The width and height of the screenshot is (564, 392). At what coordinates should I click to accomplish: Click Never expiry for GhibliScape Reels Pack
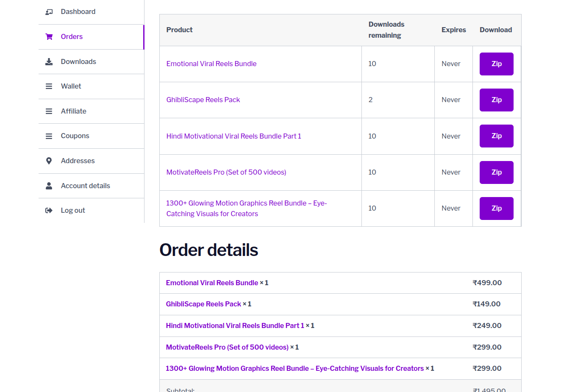click(451, 100)
